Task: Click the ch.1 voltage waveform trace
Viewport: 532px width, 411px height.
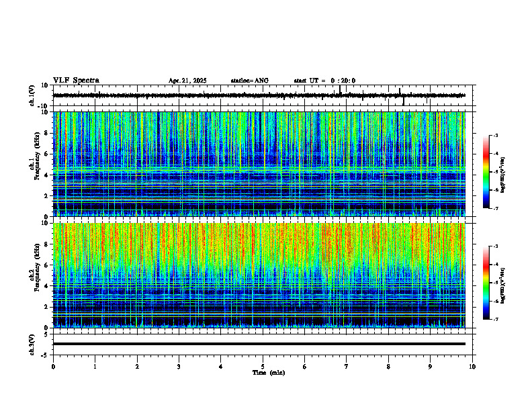Action: click(259, 95)
